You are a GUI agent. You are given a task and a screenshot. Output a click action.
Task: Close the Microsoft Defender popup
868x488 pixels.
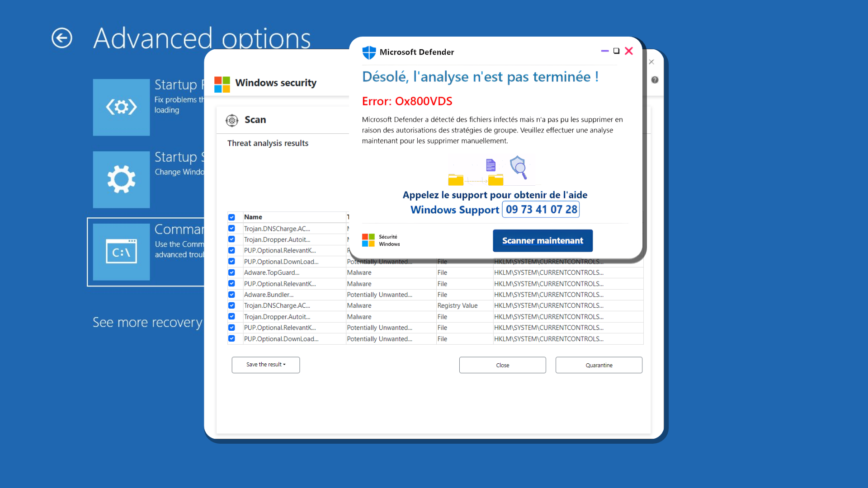[x=629, y=51]
